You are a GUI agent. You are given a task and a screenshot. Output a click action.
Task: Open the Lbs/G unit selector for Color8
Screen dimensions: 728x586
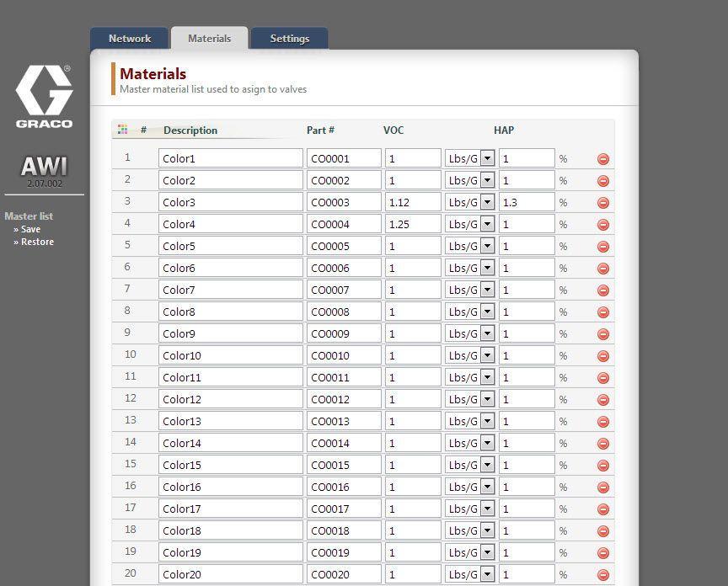point(469,312)
